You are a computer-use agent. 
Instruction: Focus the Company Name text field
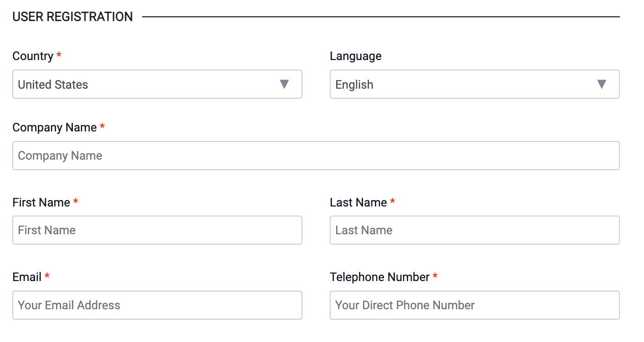click(316, 156)
